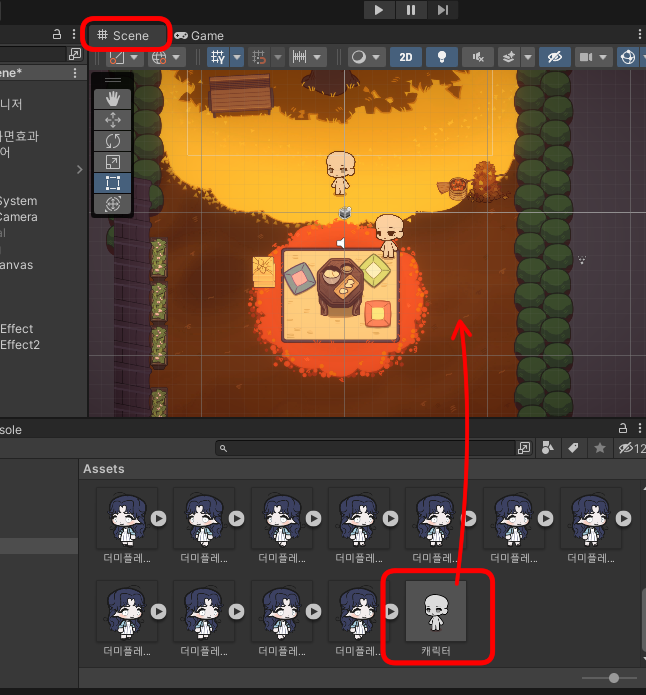
Task: Toggle scene lighting with the bulb icon
Action: [x=442, y=57]
